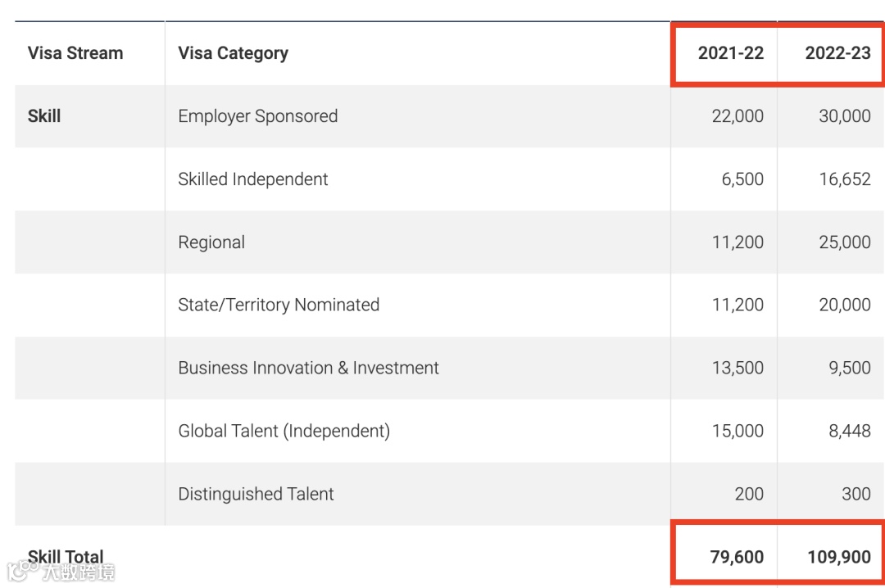
Task: Select the 25,000 Regional value
Action: click(x=844, y=242)
